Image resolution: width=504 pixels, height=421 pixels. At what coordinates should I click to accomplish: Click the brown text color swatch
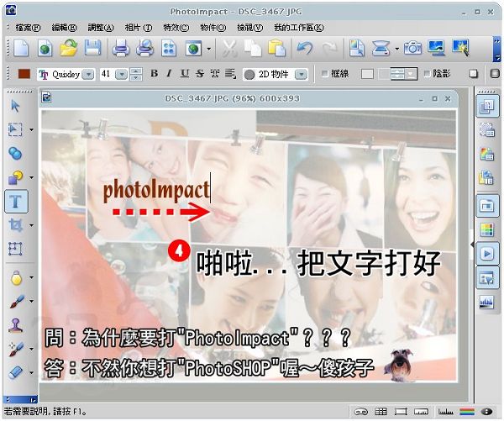point(24,74)
